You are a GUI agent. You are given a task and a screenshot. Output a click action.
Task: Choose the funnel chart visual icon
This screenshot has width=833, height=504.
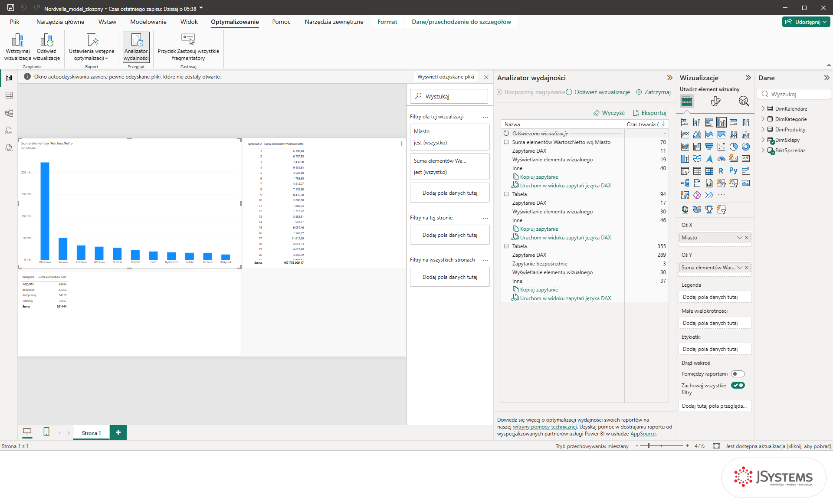(709, 147)
